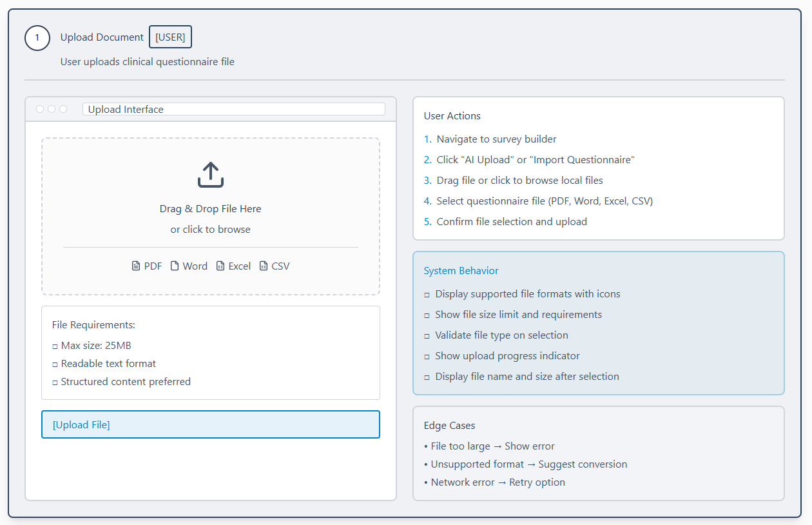Click step "Confirm file selection and upload"

point(512,221)
